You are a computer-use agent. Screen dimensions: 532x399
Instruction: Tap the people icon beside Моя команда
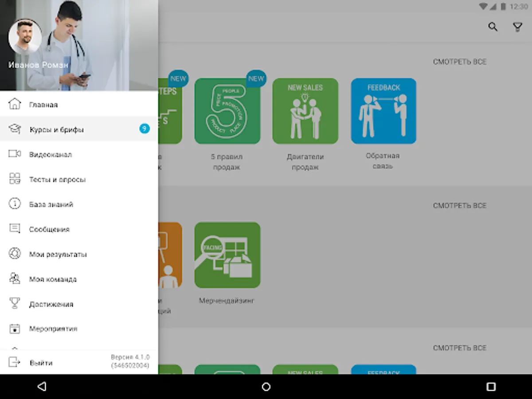[x=15, y=279]
